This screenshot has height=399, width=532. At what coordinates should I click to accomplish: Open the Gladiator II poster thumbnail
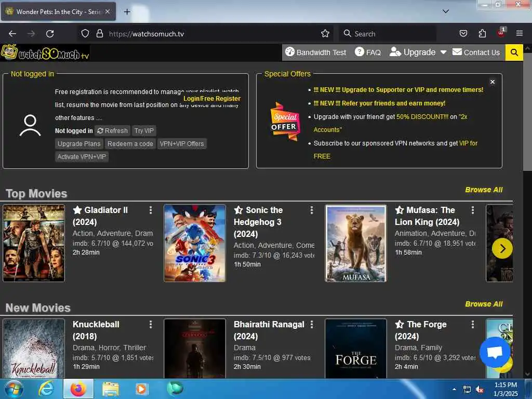point(34,243)
